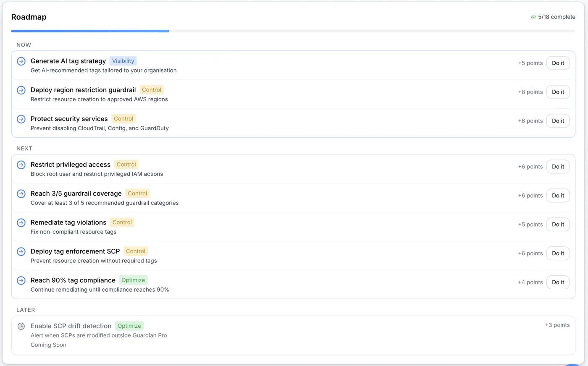Click the '+8 points' value

tap(530, 92)
